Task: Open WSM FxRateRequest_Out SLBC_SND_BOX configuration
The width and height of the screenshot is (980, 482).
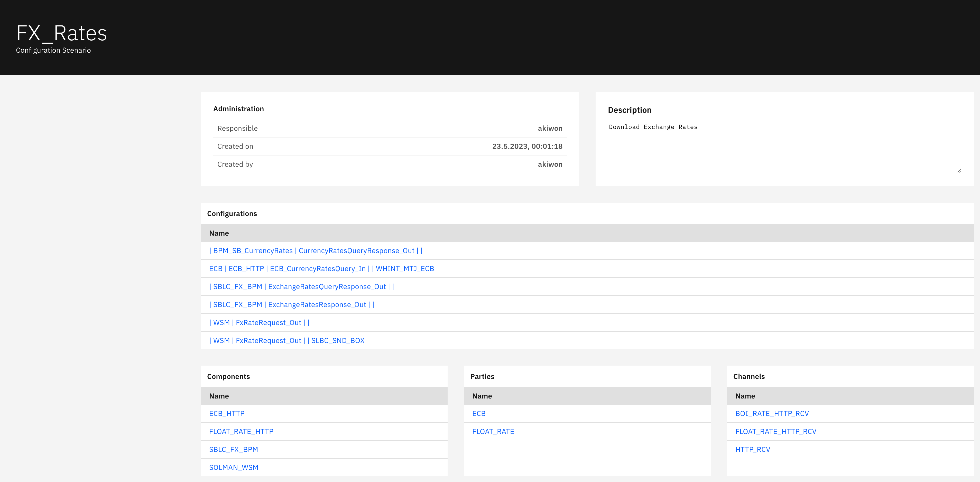Action: coord(286,340)
